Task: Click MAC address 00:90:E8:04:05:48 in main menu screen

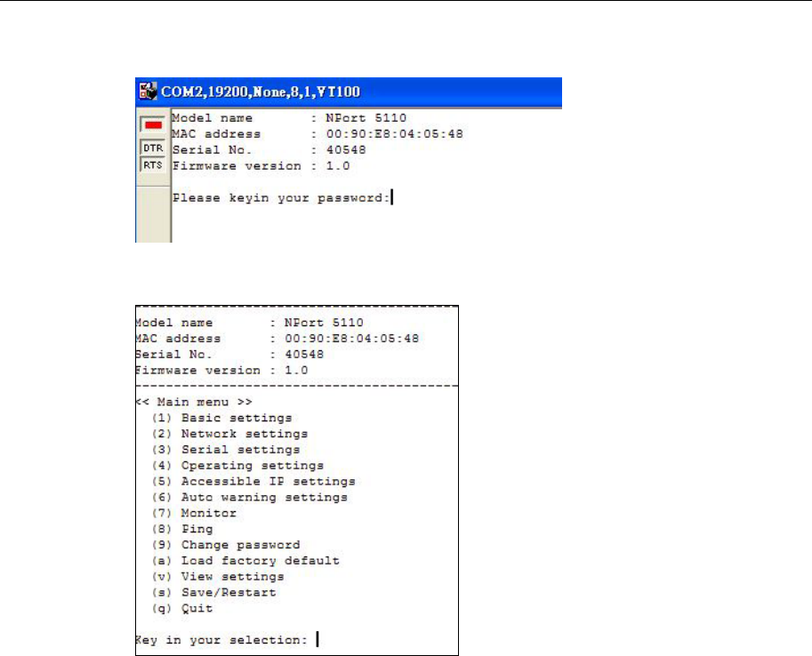Action: tap(277, 339)
